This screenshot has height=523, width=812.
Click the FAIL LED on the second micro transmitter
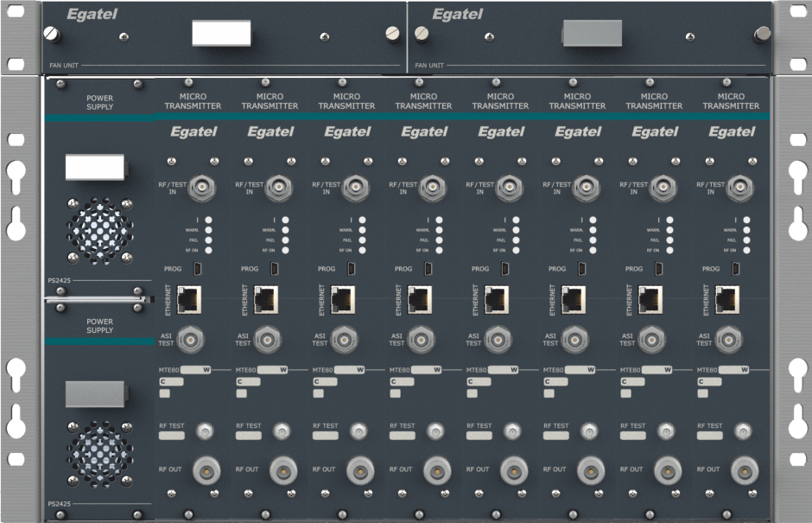(285, 240)
